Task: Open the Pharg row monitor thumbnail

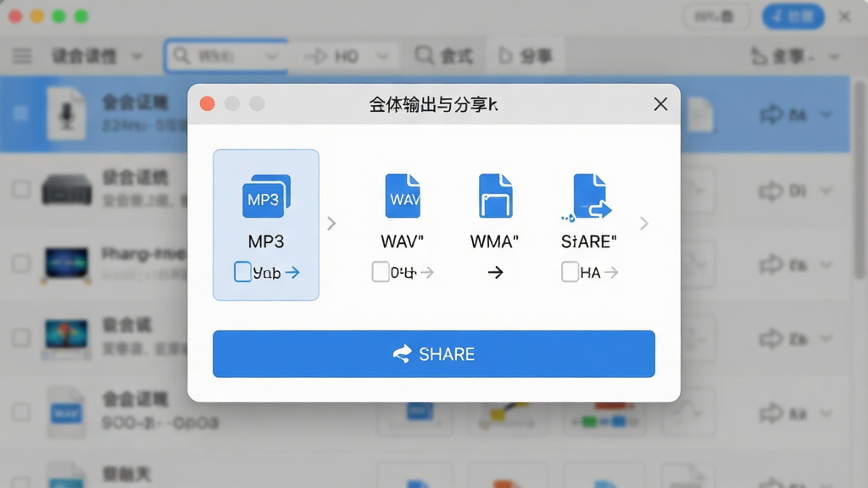Action: pos(66,263)
